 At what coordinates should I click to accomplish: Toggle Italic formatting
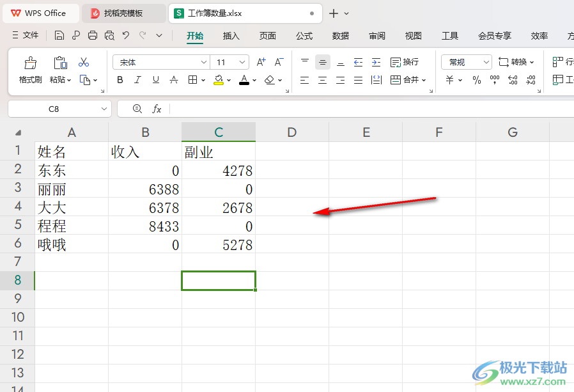[137, 80]
